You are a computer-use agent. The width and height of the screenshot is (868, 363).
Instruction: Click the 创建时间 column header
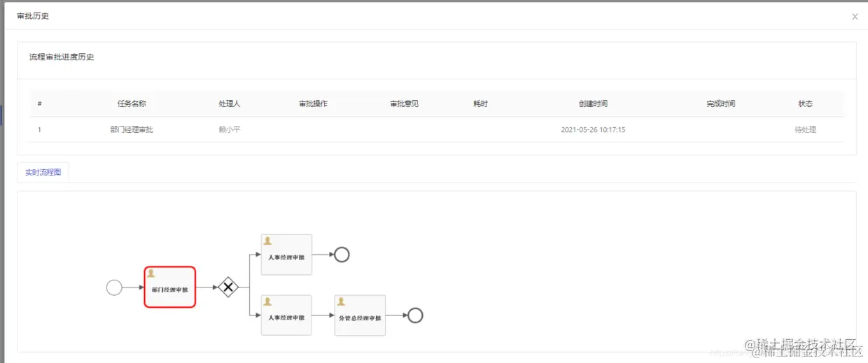click(593, 104)
